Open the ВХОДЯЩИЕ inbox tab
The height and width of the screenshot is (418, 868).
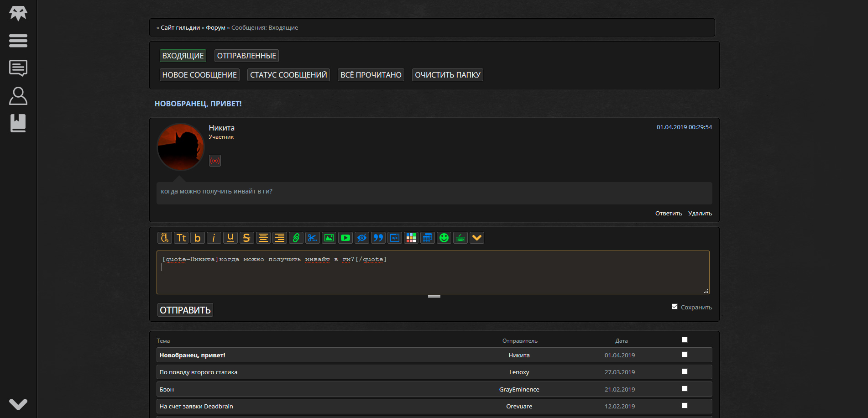coord(183,56)
